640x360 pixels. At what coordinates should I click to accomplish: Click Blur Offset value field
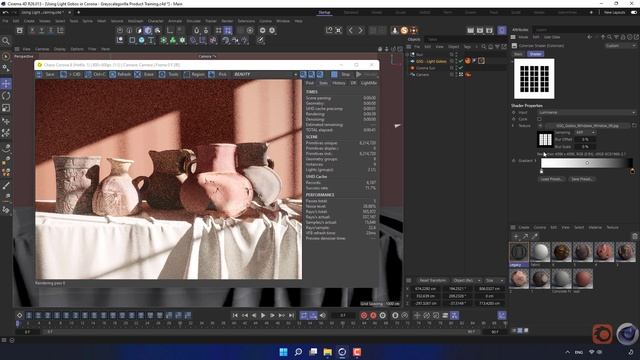[x=585, y=140]
